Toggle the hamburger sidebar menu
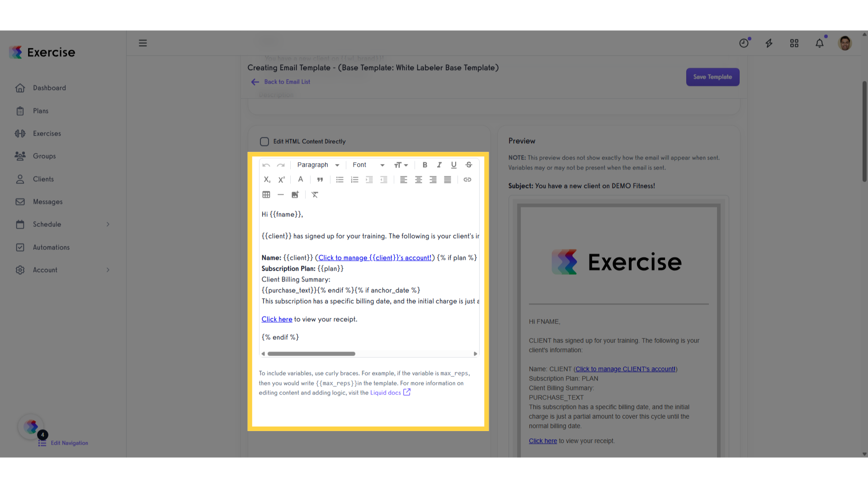 143,43
